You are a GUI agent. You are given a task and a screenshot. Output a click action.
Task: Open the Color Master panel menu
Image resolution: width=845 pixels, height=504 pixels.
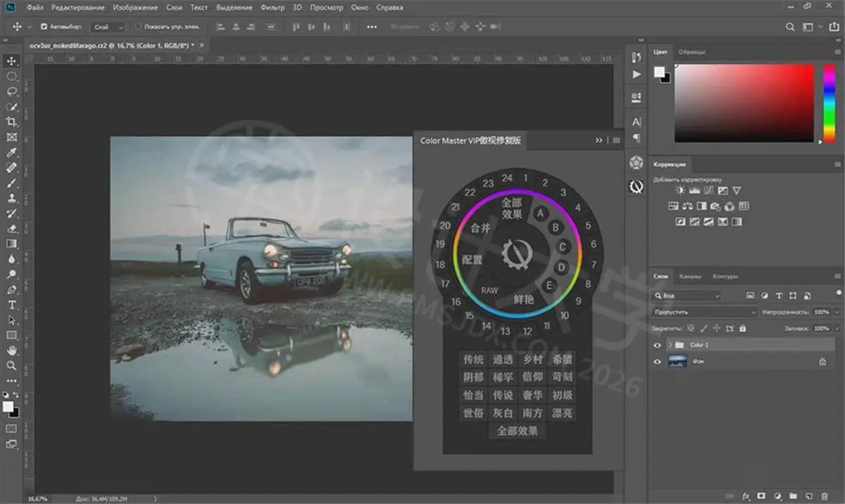(617, 140)
